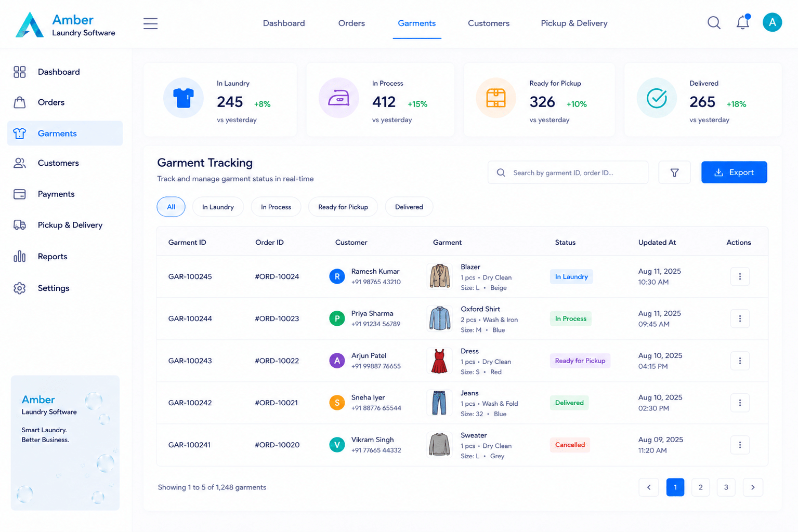Screen dimensions: 798x532
Task: Click the Garments shirt icon in sidebar
Action: [20, 134]
